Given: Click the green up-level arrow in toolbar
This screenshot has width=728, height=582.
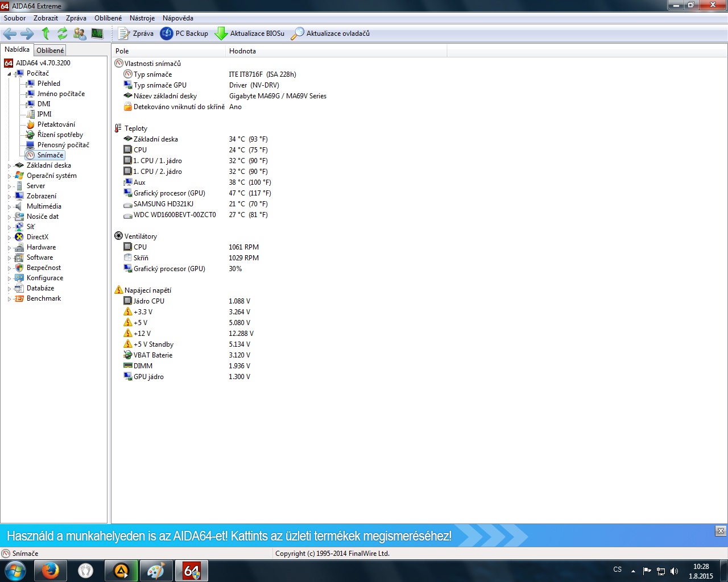Looking at the screenshot, I should (45, 34).
